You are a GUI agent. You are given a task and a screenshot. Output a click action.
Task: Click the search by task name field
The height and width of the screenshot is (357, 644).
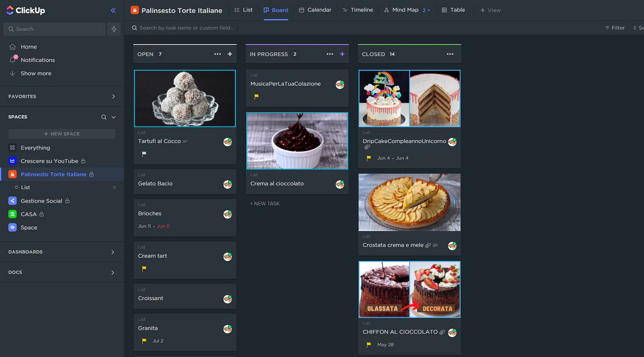pyautogui.click(x=187, y=28)
